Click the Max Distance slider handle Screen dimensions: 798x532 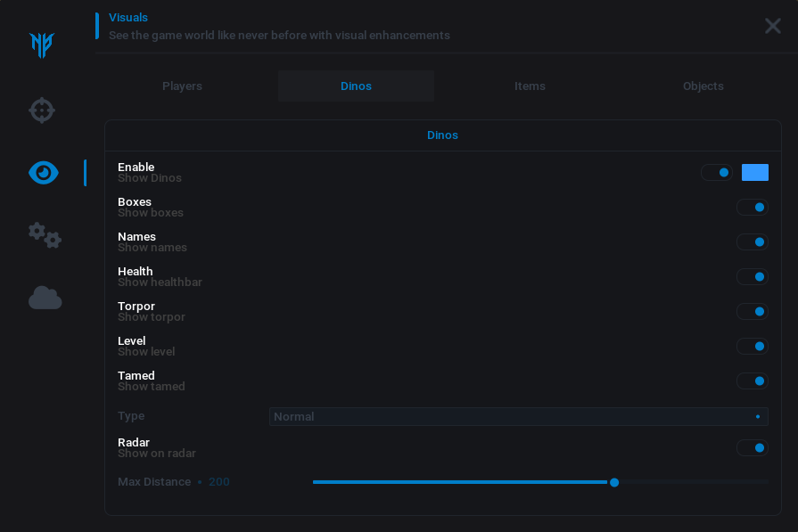[614, 482]
